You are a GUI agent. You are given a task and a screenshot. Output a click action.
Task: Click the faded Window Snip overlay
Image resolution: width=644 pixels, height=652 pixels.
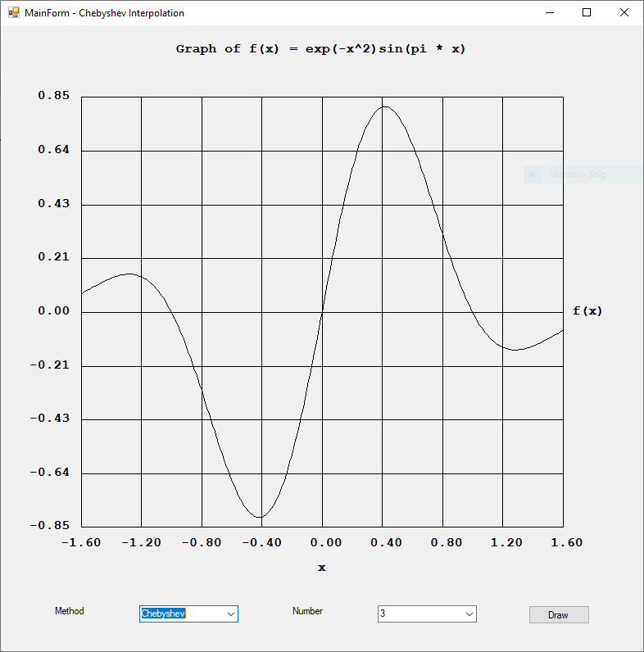point(578,174)
